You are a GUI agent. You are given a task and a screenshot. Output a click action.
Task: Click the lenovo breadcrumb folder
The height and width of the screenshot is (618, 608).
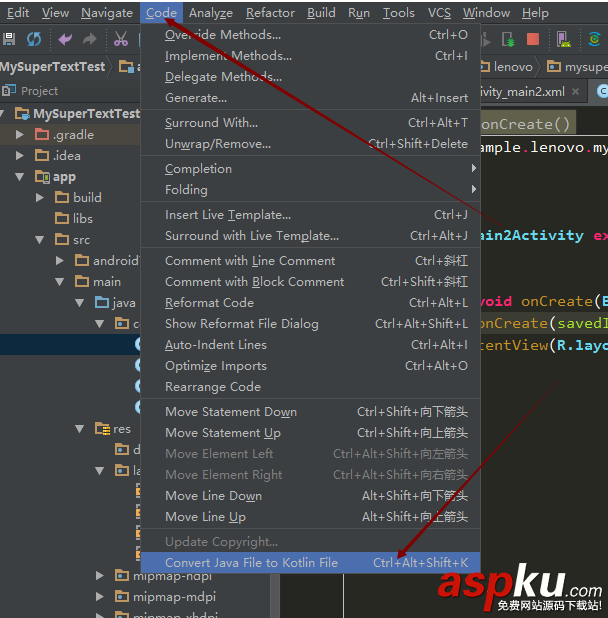pos(507,67)
